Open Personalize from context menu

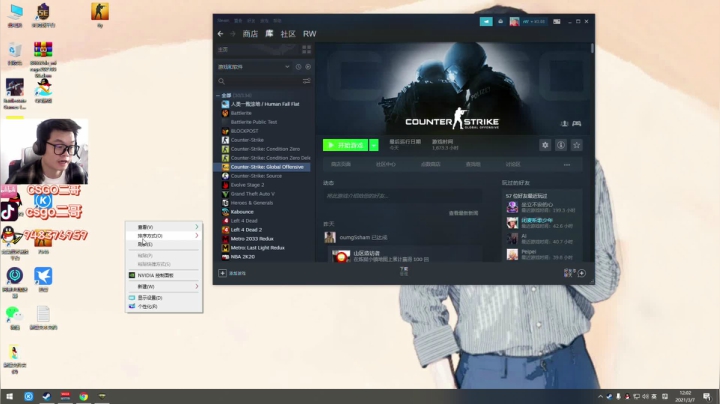click(x=164, y=306)
